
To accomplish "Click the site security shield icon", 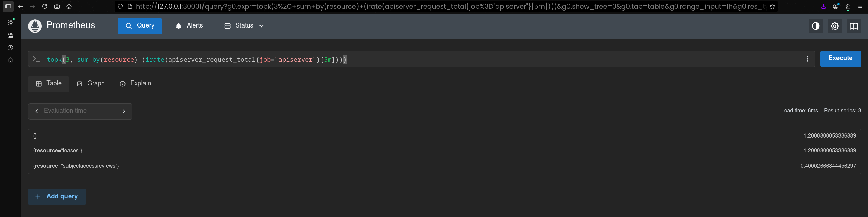I will (120, 6).
